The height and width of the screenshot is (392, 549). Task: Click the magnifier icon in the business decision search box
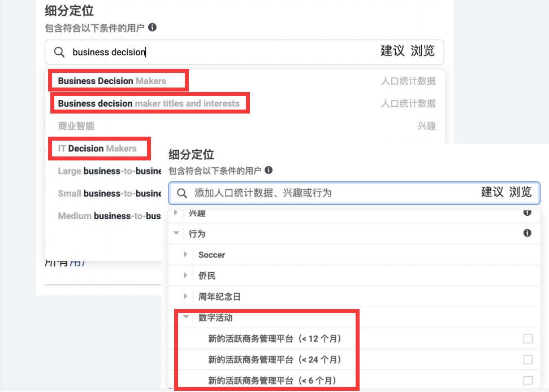tap(59, 52)
